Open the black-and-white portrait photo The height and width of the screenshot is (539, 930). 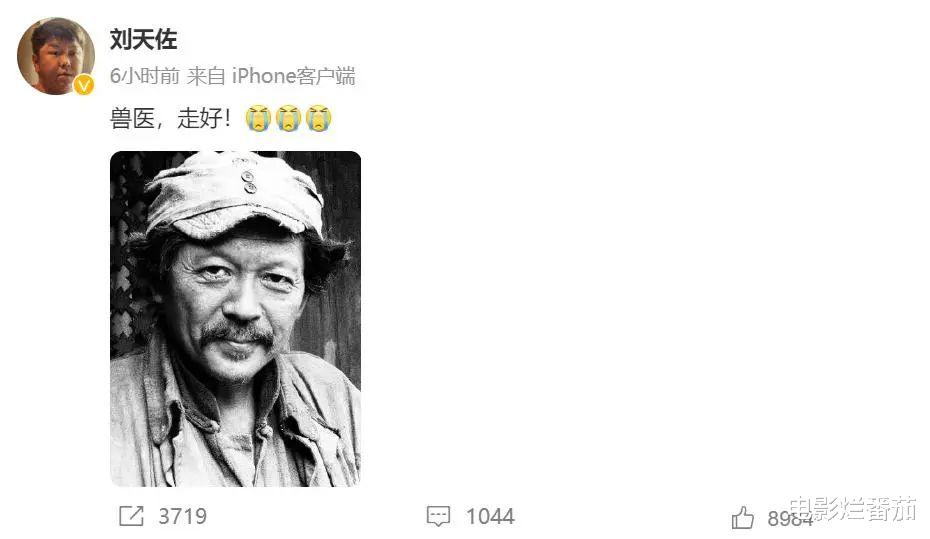pyautogui.click(x=235, y=319)
